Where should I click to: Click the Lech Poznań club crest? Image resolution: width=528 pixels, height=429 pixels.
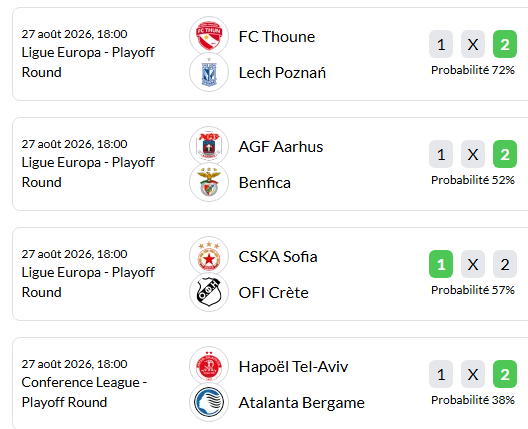(x=209, y=72)
